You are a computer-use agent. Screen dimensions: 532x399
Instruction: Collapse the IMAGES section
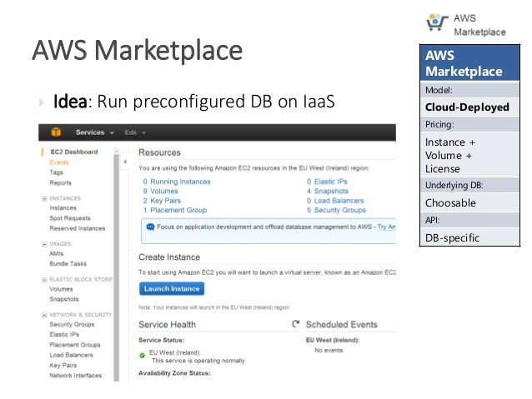click(x=44, y=244)
